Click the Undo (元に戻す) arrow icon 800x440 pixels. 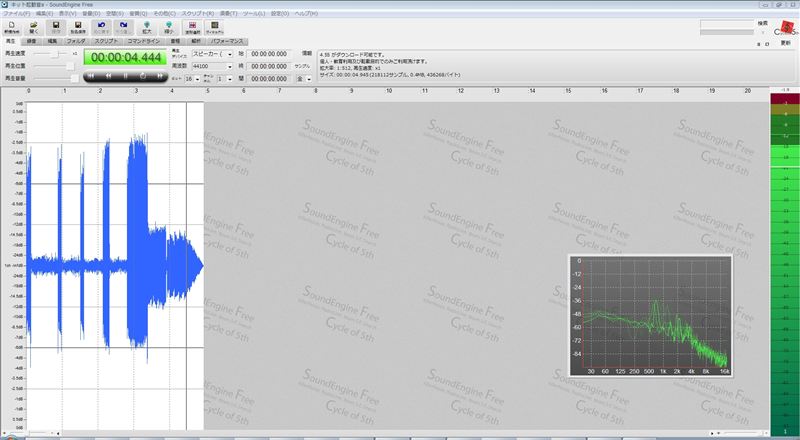click(x=101, y=27)
